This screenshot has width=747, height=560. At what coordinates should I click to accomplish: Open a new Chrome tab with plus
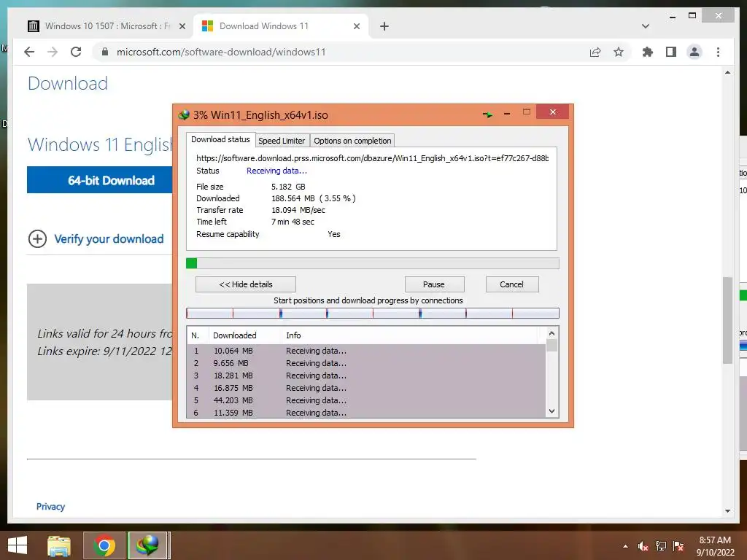point(384,26)
